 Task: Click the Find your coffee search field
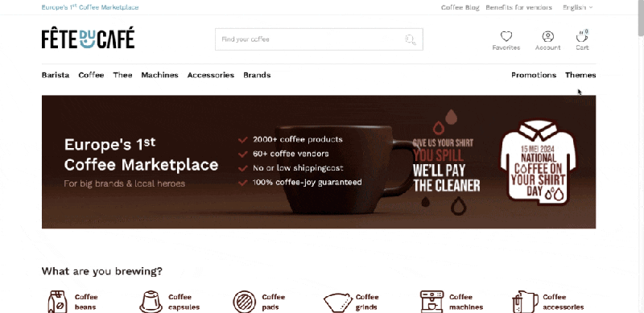319,39
